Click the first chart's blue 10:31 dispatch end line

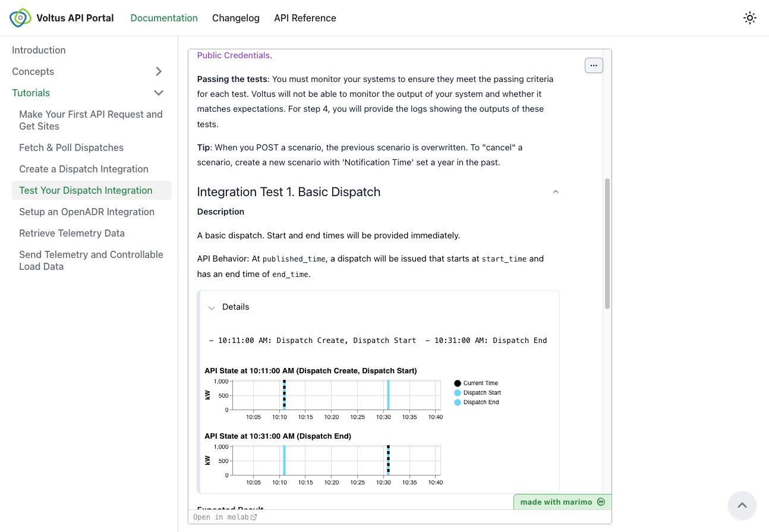[388, 395]
